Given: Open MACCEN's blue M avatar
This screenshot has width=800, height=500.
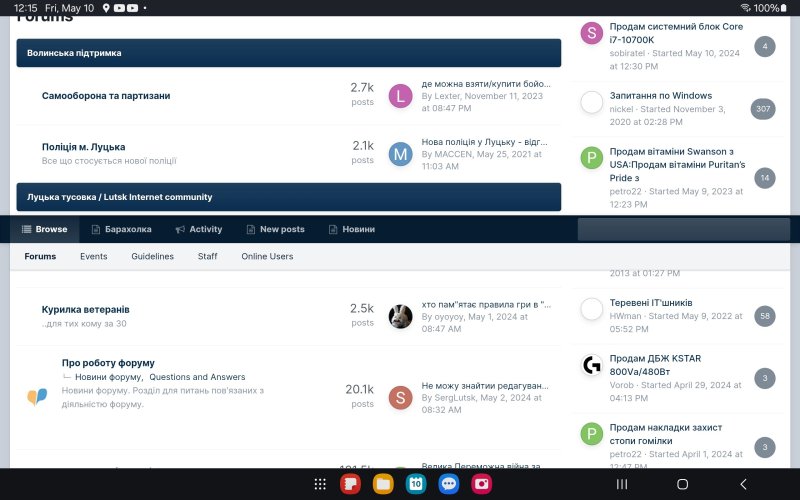Looking at the screenshot, I should coord(401,154).
